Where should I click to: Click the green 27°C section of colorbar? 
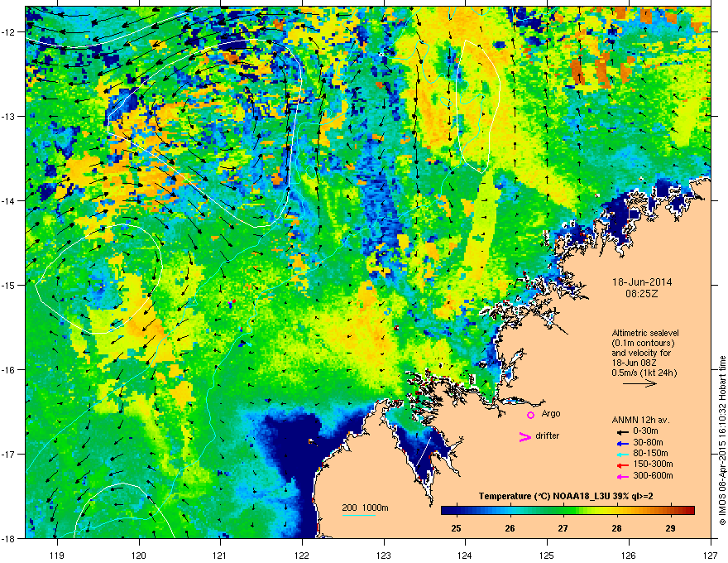(x=563, y=511)
